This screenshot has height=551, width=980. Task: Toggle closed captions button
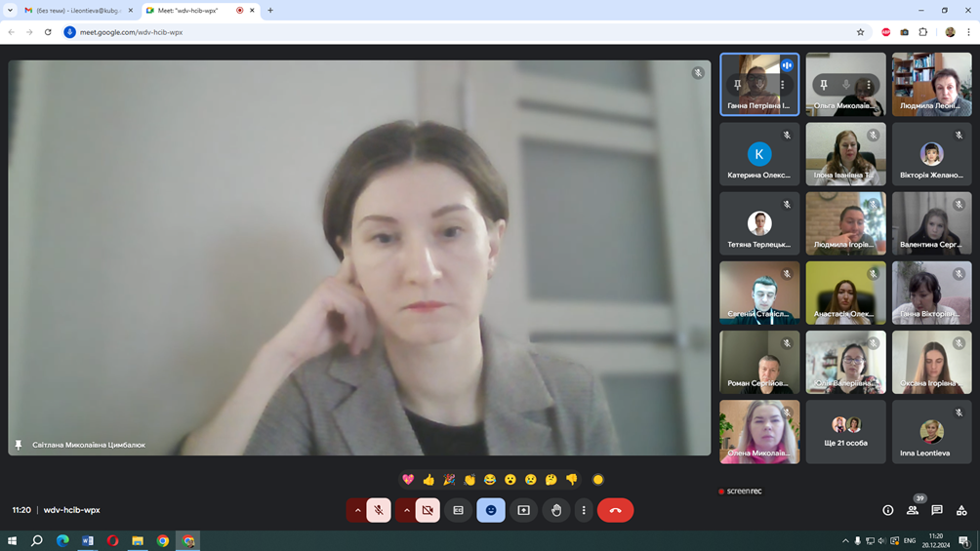coord(459,510)
